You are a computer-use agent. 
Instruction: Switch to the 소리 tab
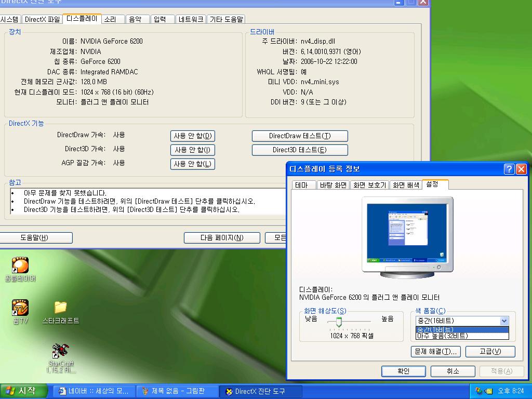(x=113, y=19)
